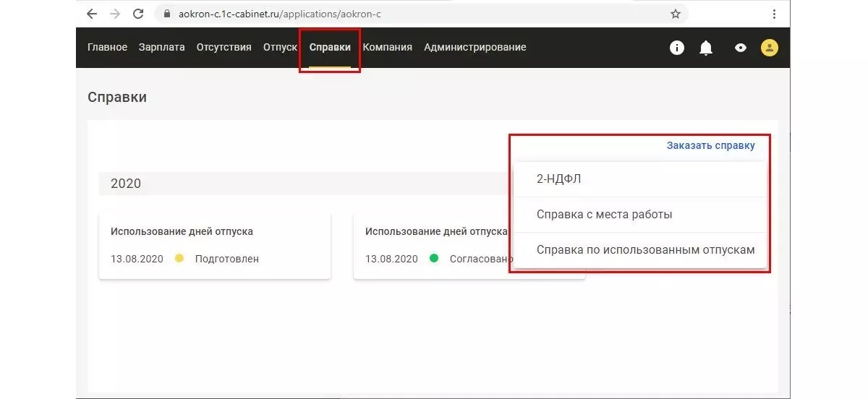Toggle the eye visibility icon in the header
This screenshot has height=399, width=868.
pos(740,48)
